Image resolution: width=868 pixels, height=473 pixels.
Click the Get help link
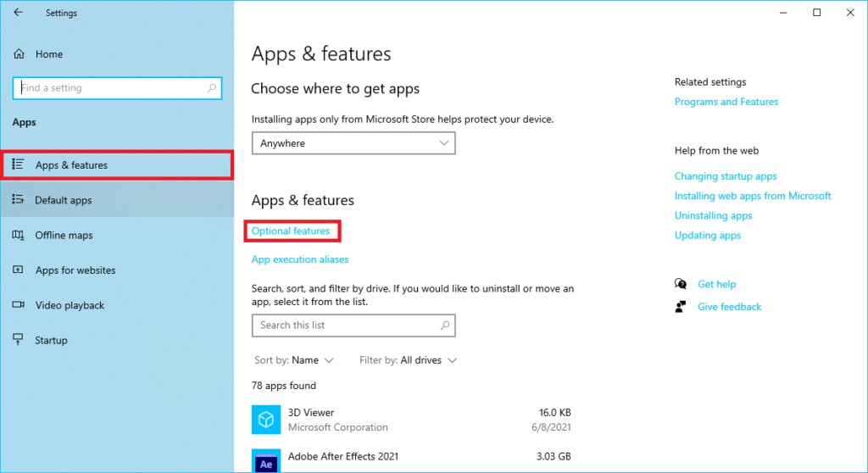pos(717,284)
